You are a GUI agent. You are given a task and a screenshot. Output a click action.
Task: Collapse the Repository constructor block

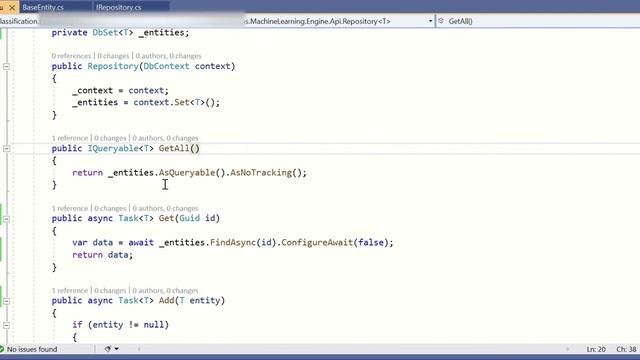[x=7, y=66]
